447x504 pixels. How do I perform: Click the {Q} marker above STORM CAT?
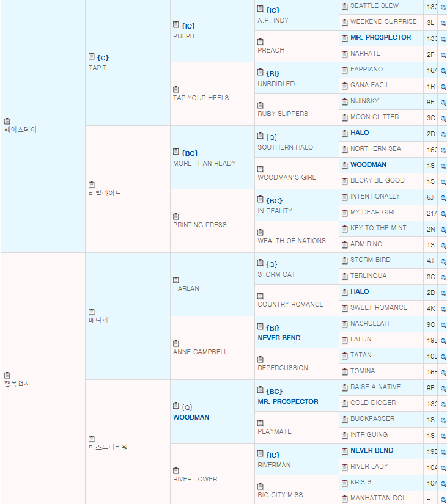tap(272, 264)
